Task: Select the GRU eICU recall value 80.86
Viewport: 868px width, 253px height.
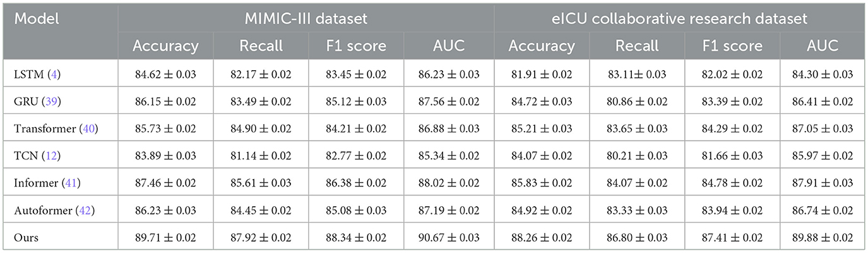Action: pyautogui.click(x=637, y=101)
